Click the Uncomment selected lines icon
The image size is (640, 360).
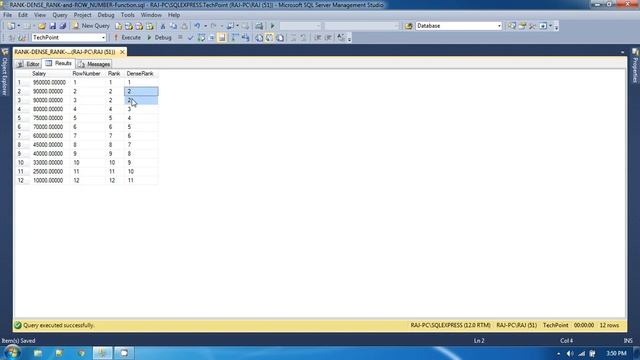(303, 38)
